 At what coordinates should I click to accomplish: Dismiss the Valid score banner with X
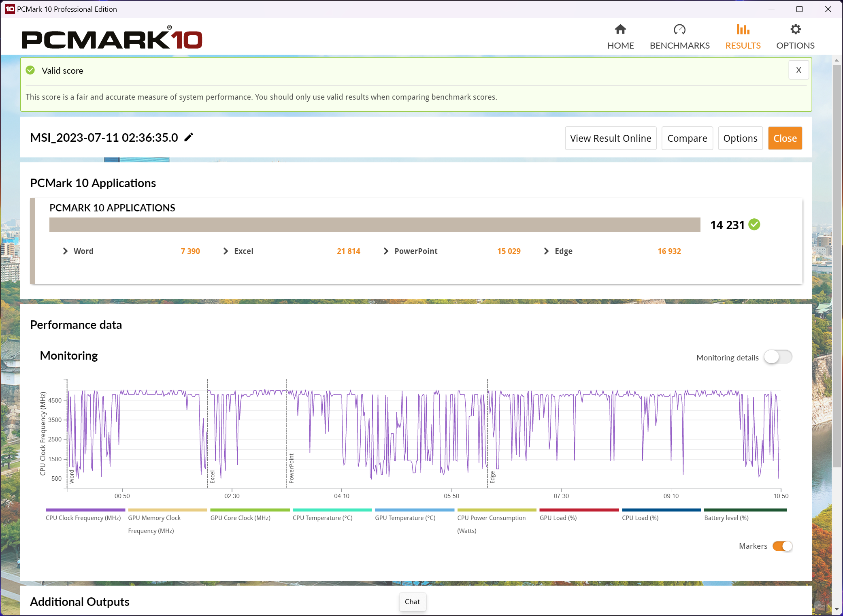pos(798,70)
